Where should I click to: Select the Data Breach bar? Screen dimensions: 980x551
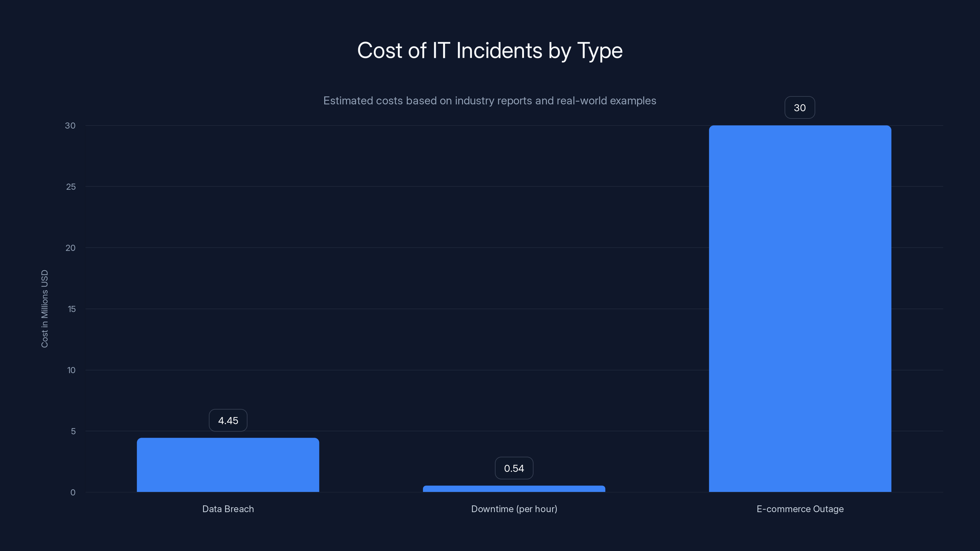pos(228,465)
